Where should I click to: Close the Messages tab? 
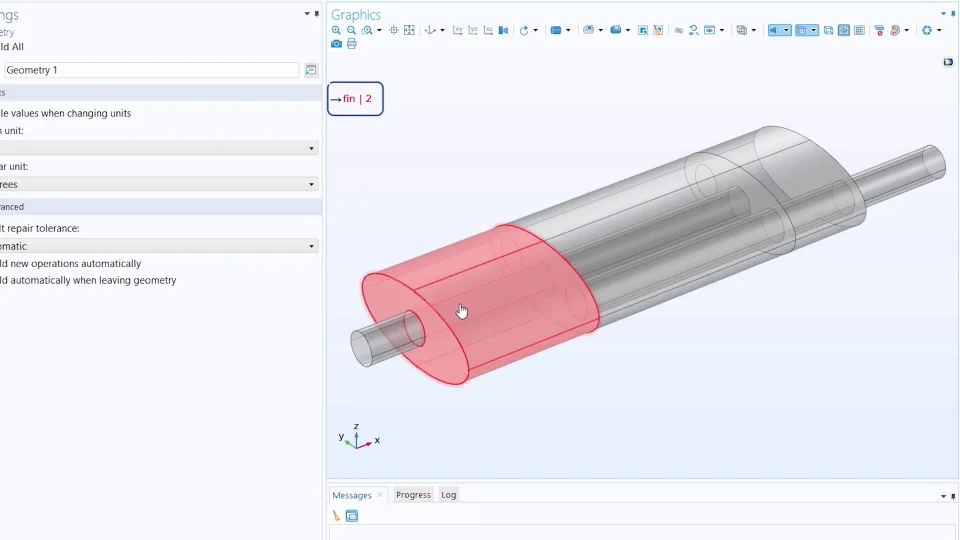pos(380,495)
